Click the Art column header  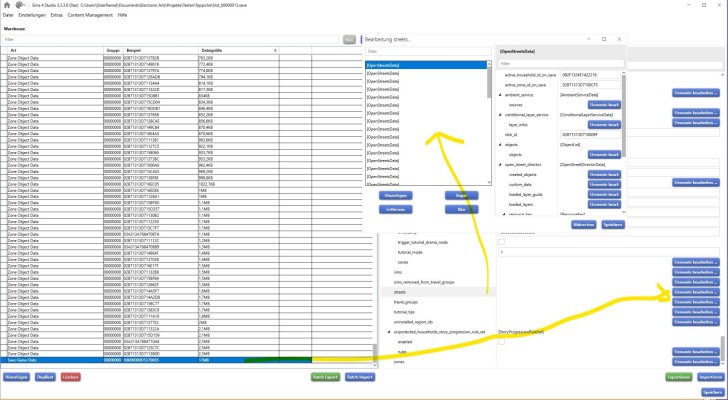point(54,50)
